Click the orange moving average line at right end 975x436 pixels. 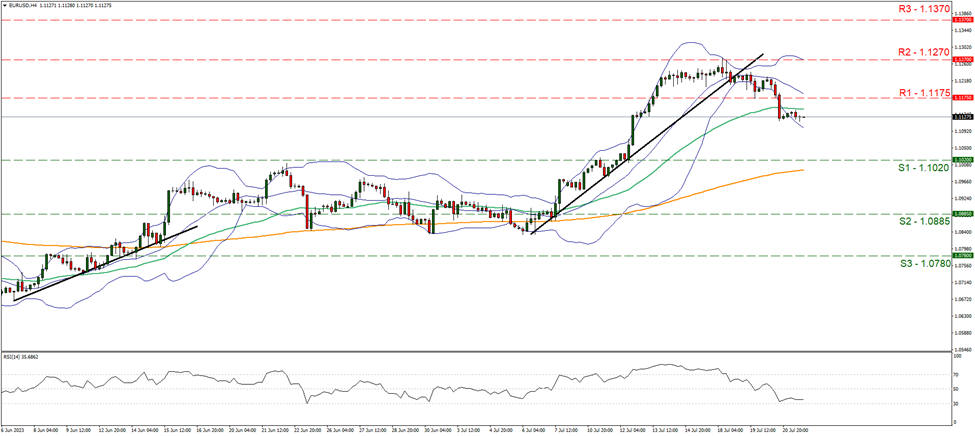[x=800, y=170]
